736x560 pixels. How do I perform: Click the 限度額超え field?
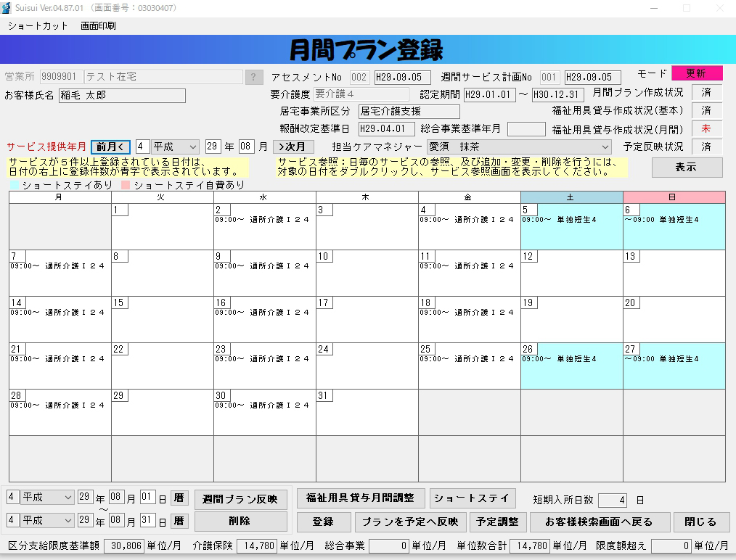671,546
